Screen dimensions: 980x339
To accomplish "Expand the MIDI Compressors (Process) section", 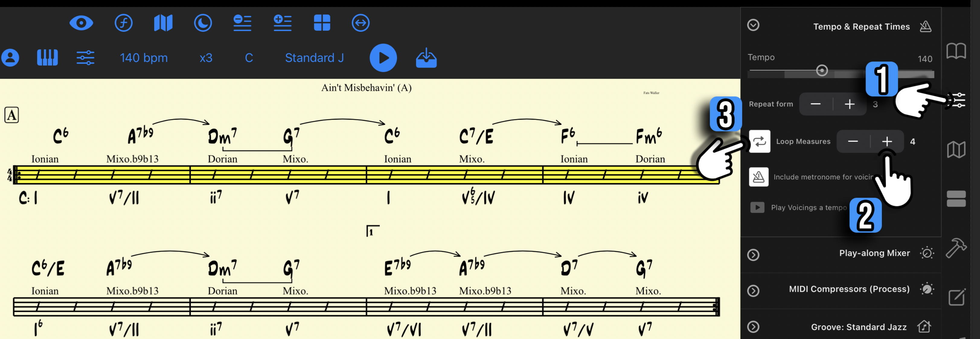I will pos(753,291).
